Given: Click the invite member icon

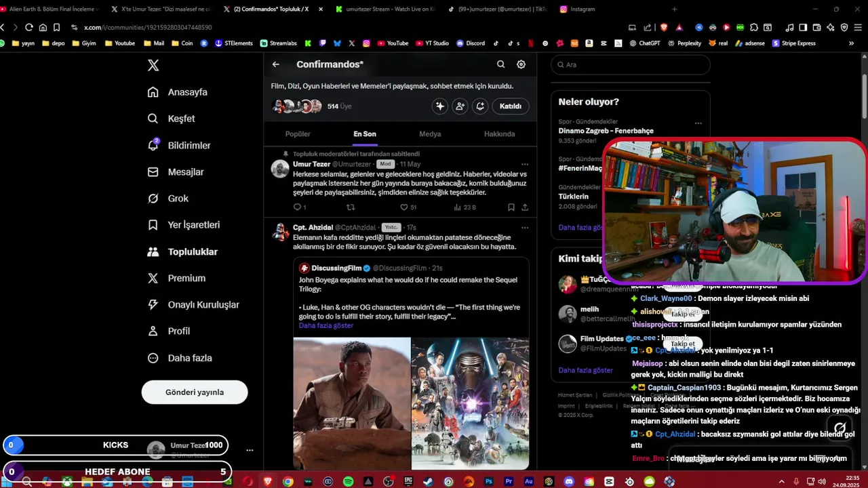Looking at the screenshot, I should pos(460,106).
